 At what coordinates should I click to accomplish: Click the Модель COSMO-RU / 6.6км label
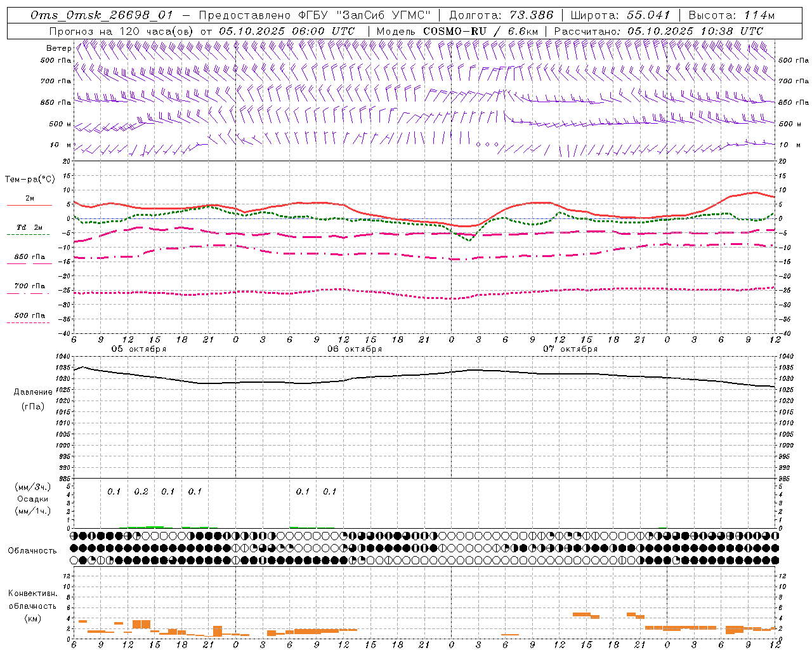[457, 31]
